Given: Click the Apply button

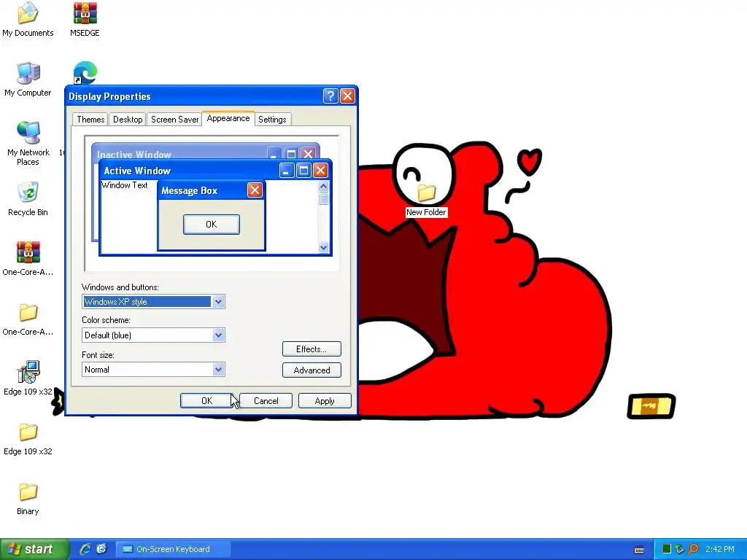Looking at the screenshot, I should (325, 401).
